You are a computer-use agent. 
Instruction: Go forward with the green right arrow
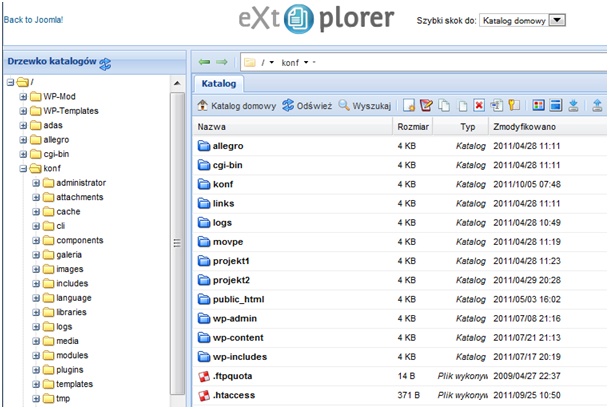point(222,62)
